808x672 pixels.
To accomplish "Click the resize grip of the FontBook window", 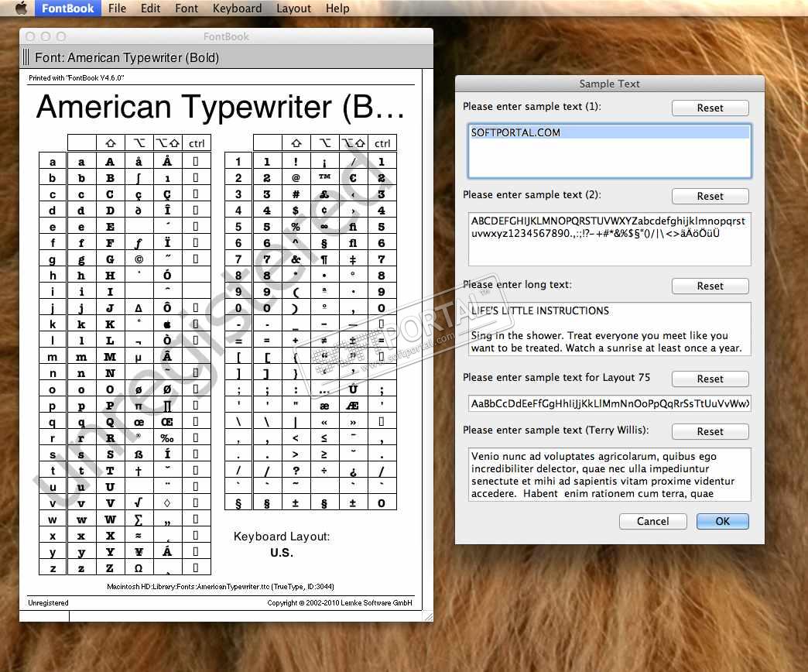I will pos(428,615).
